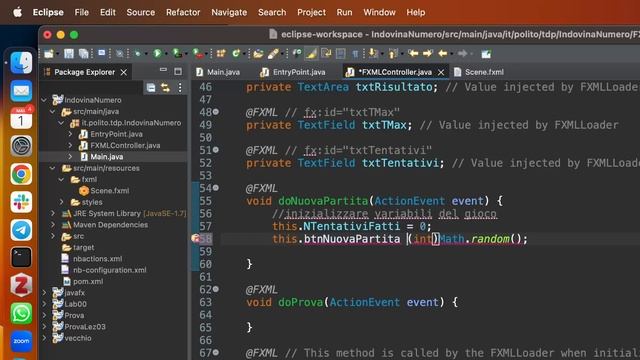Click the Next Annotation down arrow icon
The image size is (640, 360).
(372, 53)
